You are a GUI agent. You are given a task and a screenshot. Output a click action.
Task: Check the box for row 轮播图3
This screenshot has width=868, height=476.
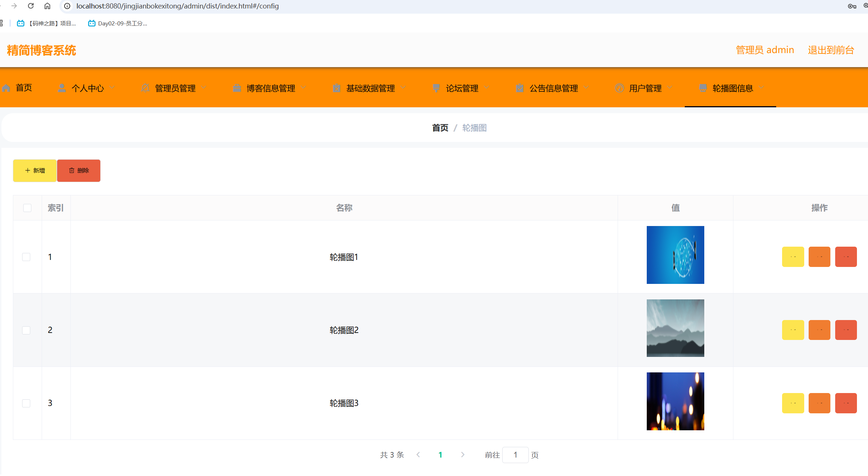26,403
